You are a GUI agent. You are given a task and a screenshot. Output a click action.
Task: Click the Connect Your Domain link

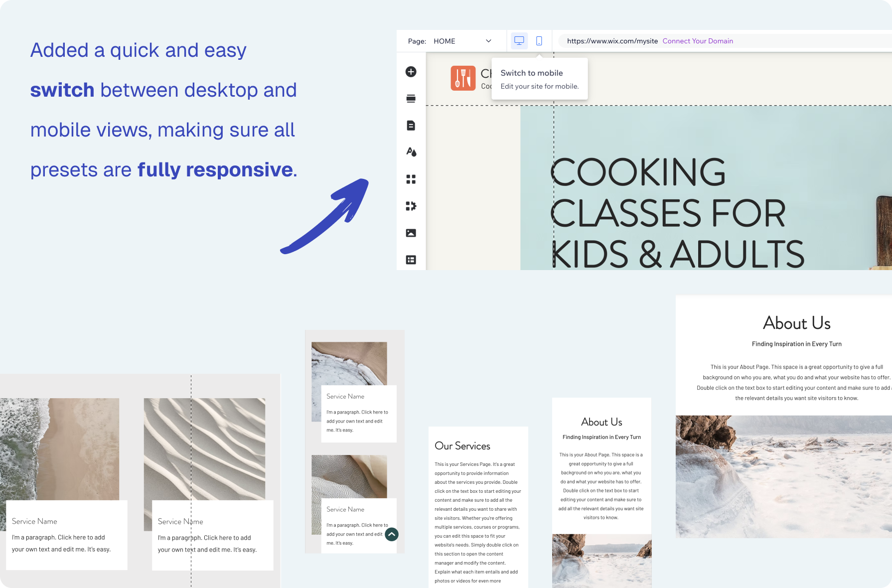click(x=697, y=41)
